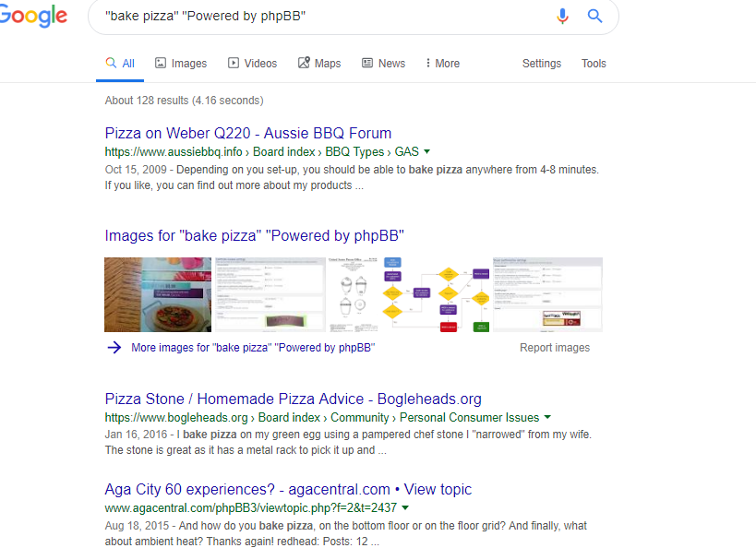Open the Tools options

pyautogui.click(x=594, y=63)
